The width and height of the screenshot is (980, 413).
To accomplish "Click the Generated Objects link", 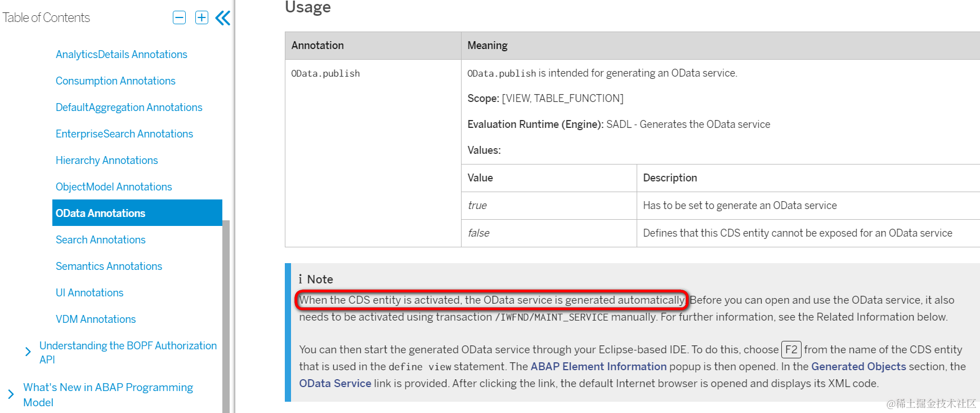I will click(858, 366).
